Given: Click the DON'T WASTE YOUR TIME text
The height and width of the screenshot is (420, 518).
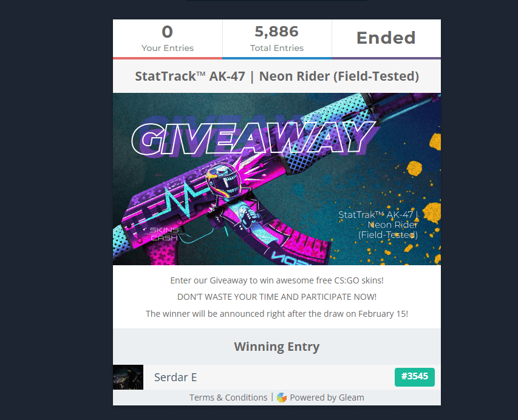Looking at the screenshot, I should click(277, 297).
